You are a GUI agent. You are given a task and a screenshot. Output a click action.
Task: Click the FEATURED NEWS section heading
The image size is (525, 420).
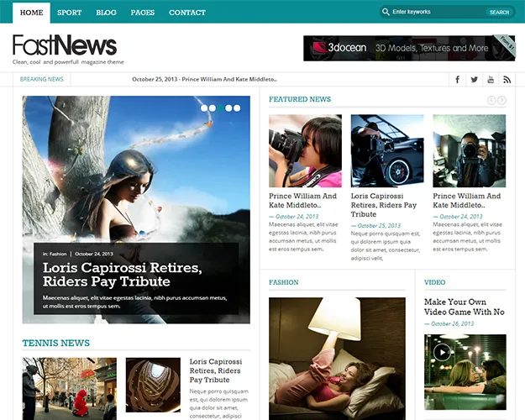click(300, 99)
